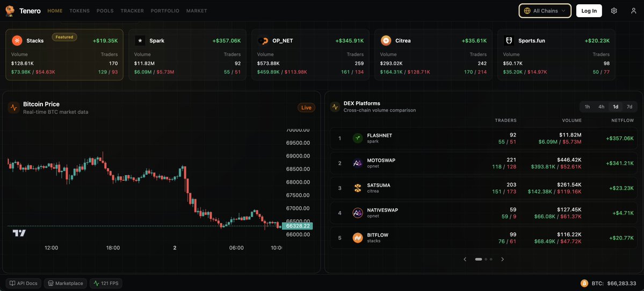Open the TOKENS nav tab
Screen dimensions: 644x291
79,11
